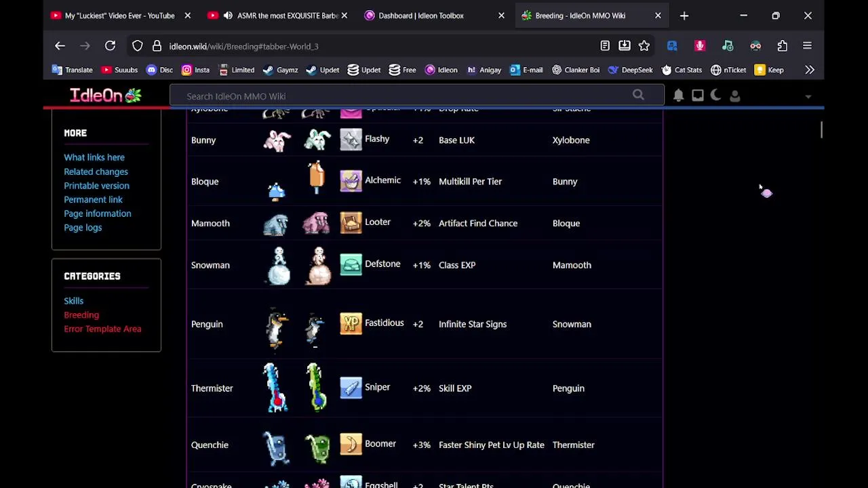Image resolution: width=868 pixels, height=488 pixels.
Task: Open Permanent link in sidebar
Action: [x=93, y=200]
